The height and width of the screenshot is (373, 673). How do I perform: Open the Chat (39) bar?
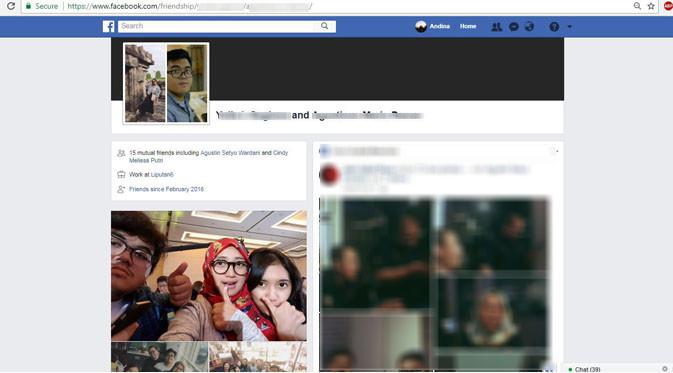[587, 369]
